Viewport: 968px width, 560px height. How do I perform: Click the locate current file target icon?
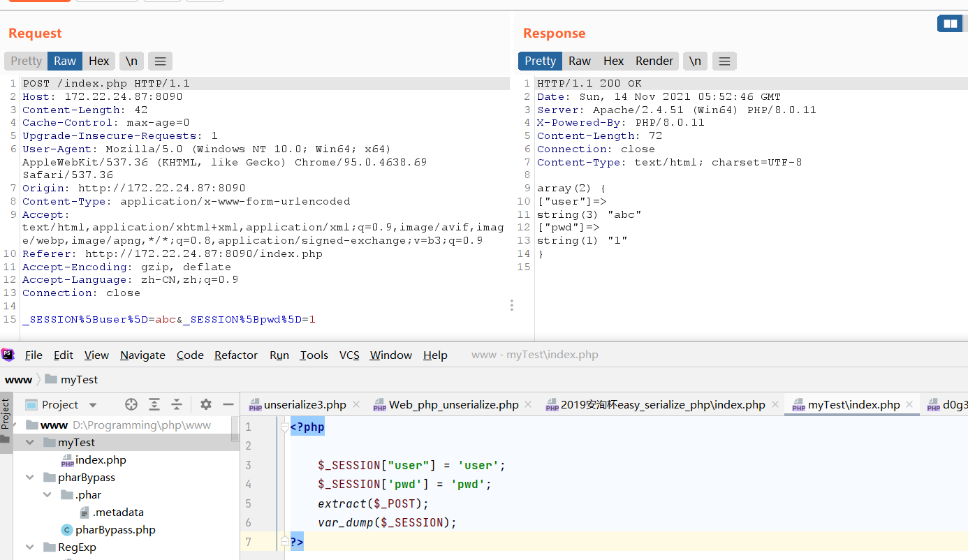click(x=131, y=404)
